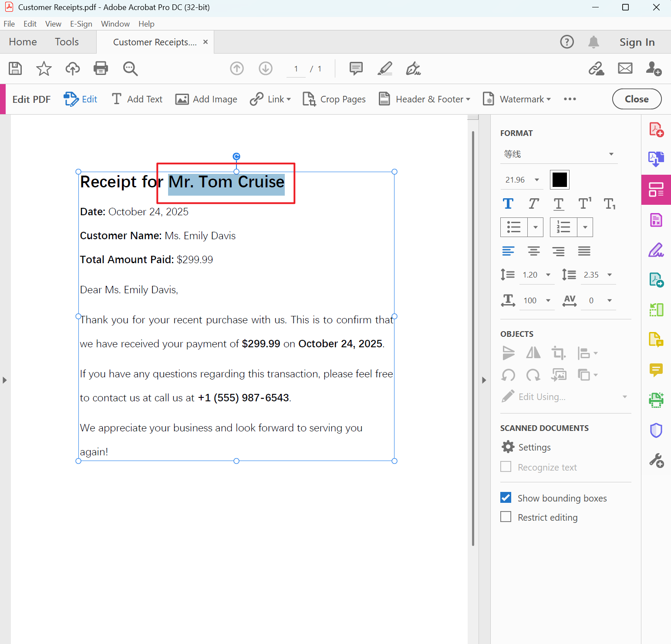Tick the Recognize text checkbox
Viewport: 671px width, 644px height.
(x=506, y=467)
